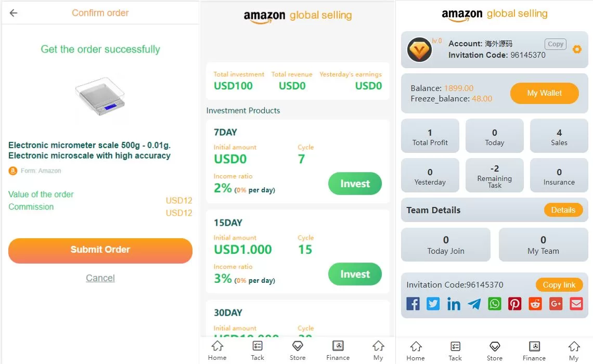
Task: Share invitation via Telegram icon
Action: tap(474, 304)
